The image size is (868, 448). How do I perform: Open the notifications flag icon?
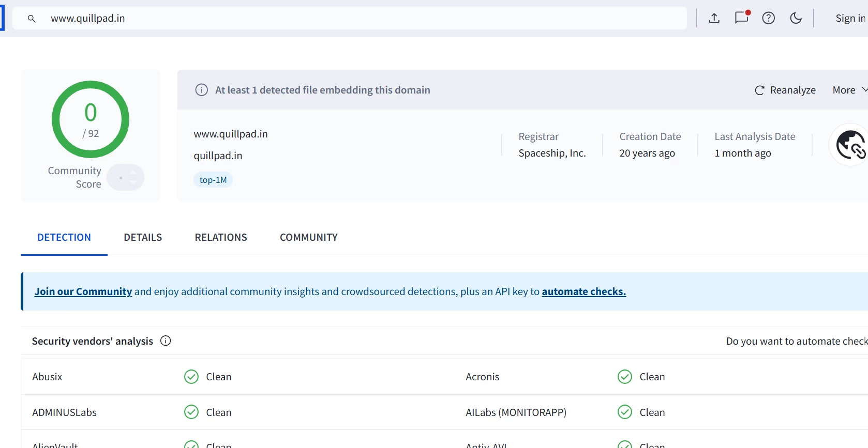pyautogui.click(x=742, y=18)
